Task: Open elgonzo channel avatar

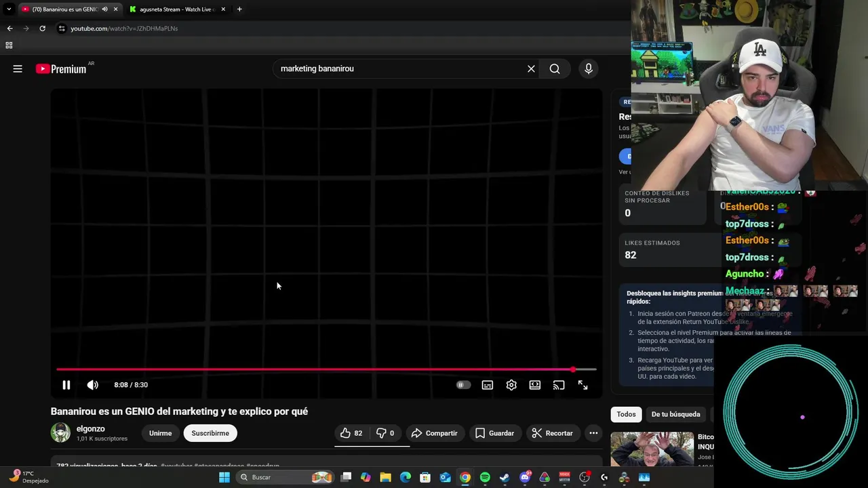Action: (x=60, y=432)
